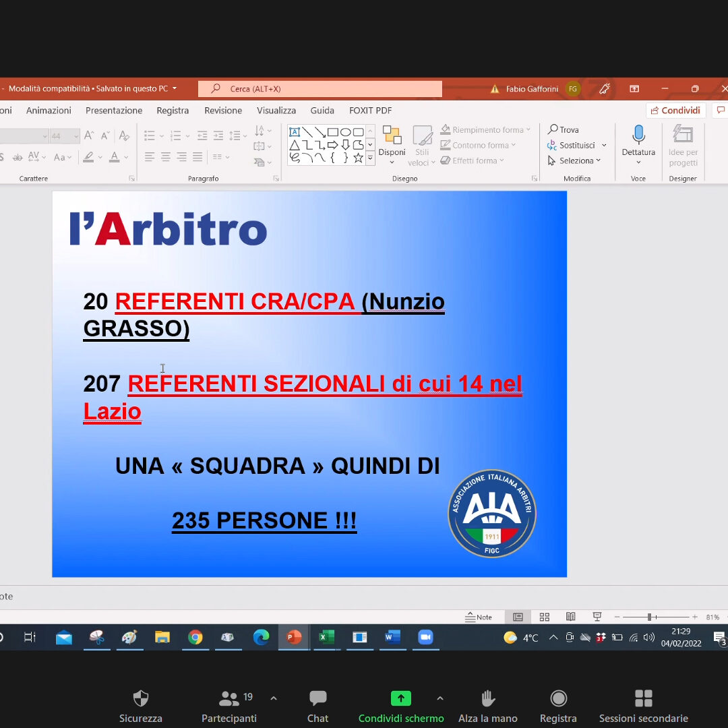Open reading view from status bar
The height and width of the screenshot is (728, 728).
tap(571, 617)
